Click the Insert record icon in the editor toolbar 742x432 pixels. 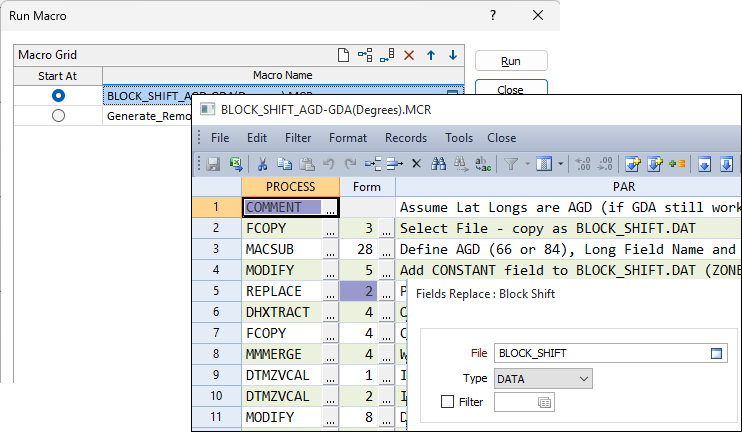[x=373, y=164]
